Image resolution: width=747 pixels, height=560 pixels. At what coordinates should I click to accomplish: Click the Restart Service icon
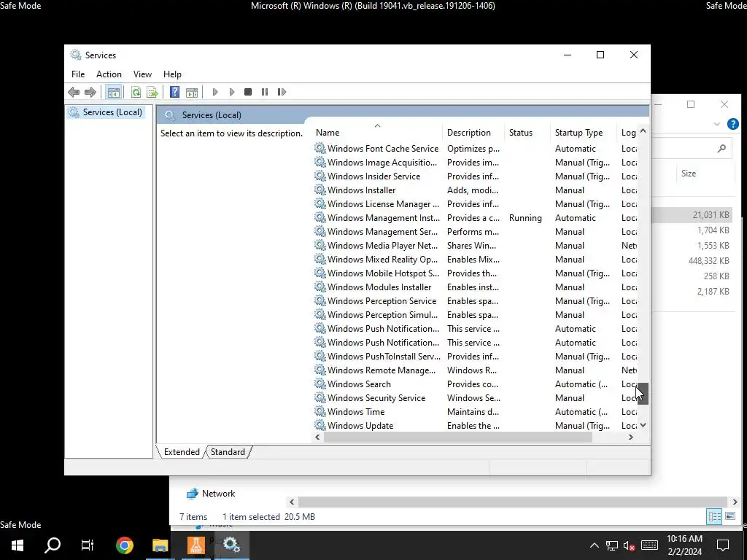pos(282,92)
